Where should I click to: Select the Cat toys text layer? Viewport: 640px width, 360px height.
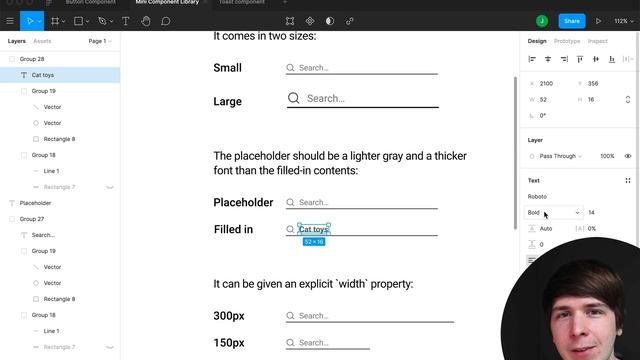60,75
